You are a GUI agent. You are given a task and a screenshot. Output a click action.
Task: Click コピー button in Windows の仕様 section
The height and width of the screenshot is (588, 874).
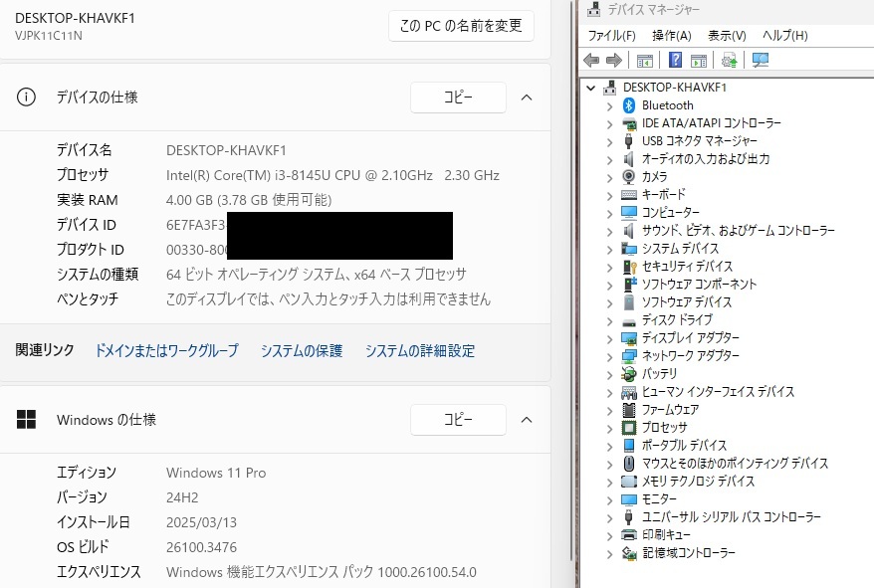[458, 420]
